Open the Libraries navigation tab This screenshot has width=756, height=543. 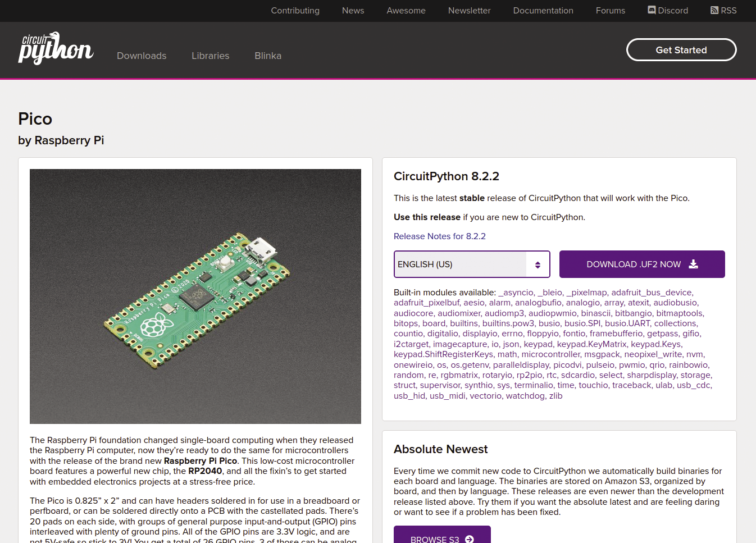210,56
